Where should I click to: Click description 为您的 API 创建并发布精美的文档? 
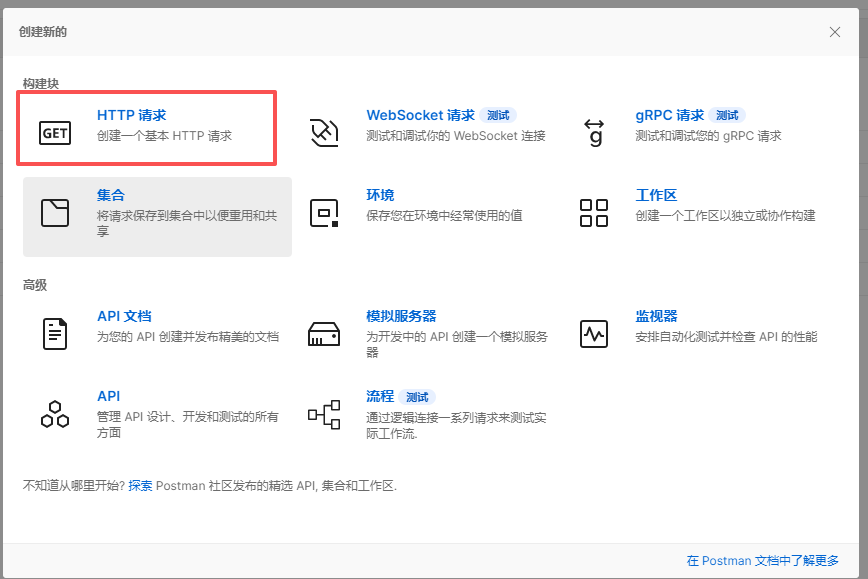(x=188, y=337)
